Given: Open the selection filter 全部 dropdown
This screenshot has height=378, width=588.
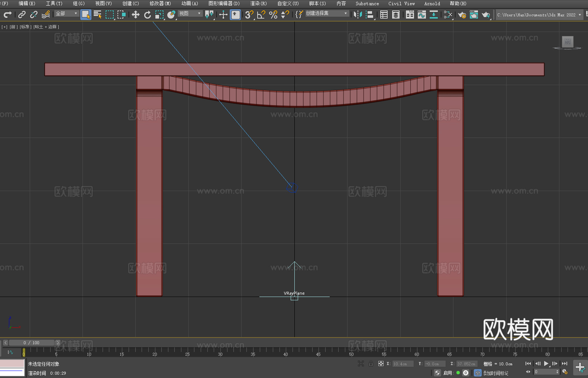Looking at the screenshot, I should 67,13.
